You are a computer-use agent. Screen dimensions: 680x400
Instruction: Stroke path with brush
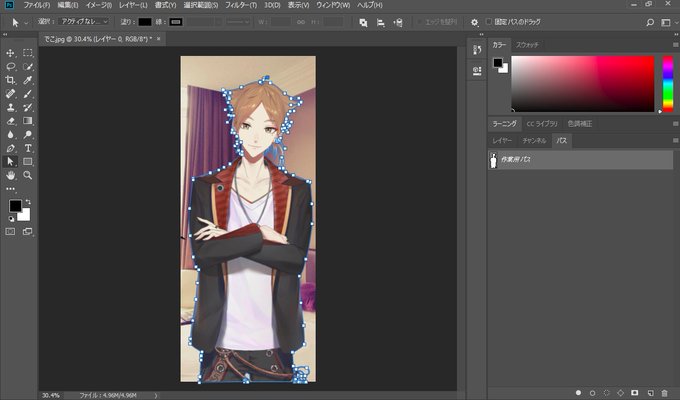[x=592, y=393]
